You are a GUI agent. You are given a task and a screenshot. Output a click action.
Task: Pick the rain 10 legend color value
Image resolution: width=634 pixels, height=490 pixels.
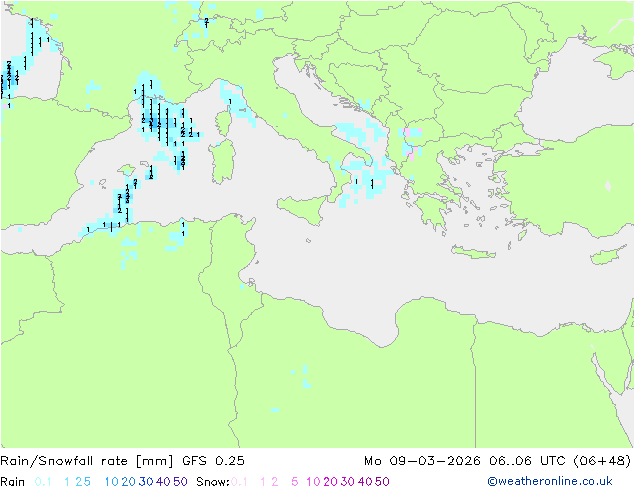[112, 482]
